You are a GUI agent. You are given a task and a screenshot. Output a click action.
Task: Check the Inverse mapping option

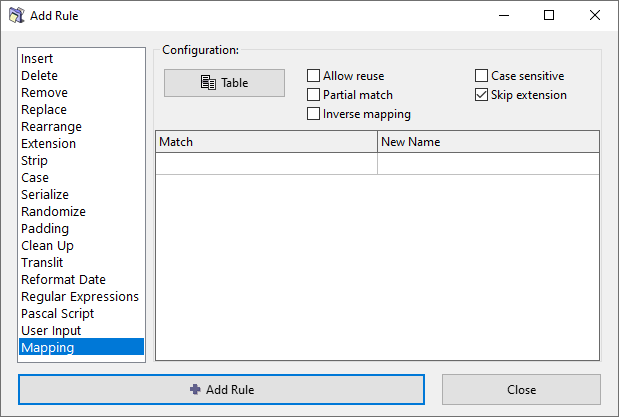pos(314,114)
